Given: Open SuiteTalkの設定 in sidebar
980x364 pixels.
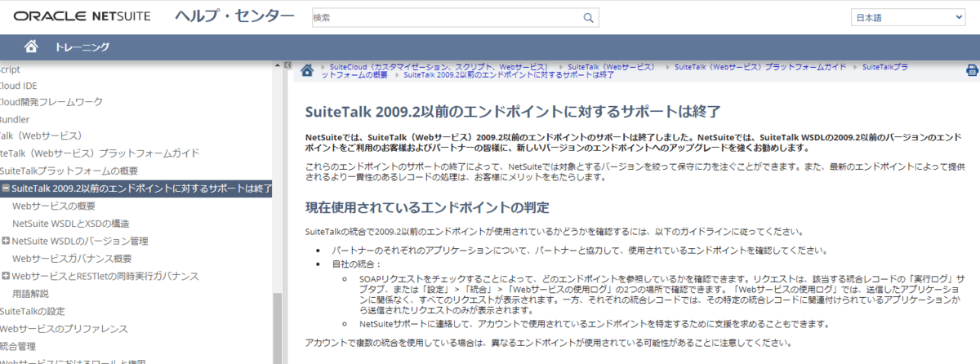Looking at the screenshot, I should click(x=33, y=311).
